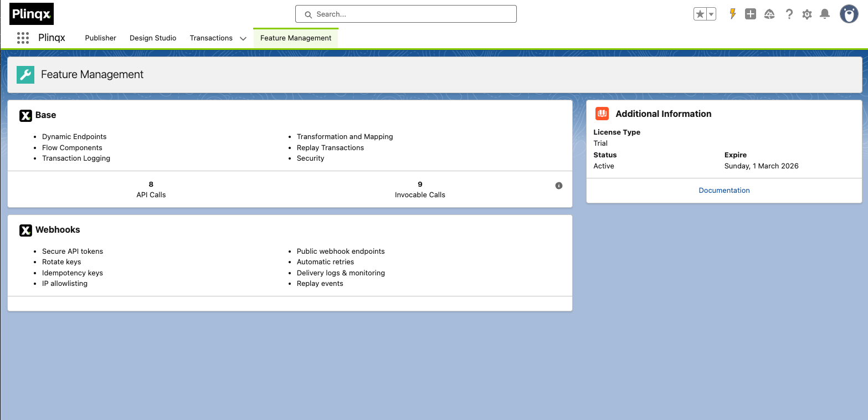
Task: Click the 'Invocable Calls' label
Action: pos(420,194)
